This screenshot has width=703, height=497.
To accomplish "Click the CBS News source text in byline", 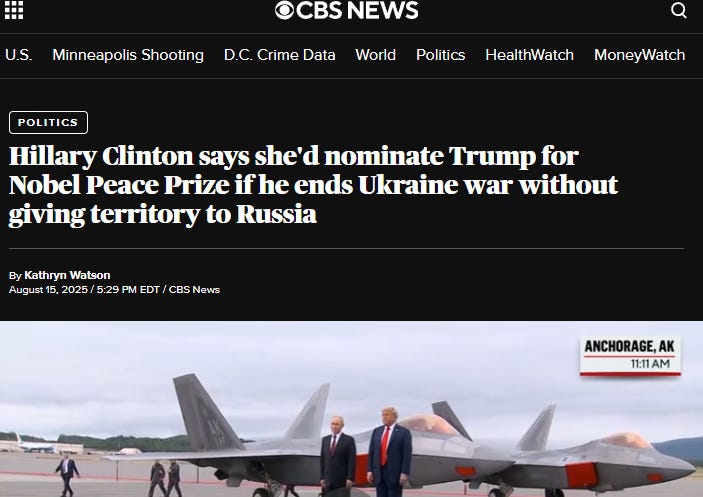I will point(194,290).
